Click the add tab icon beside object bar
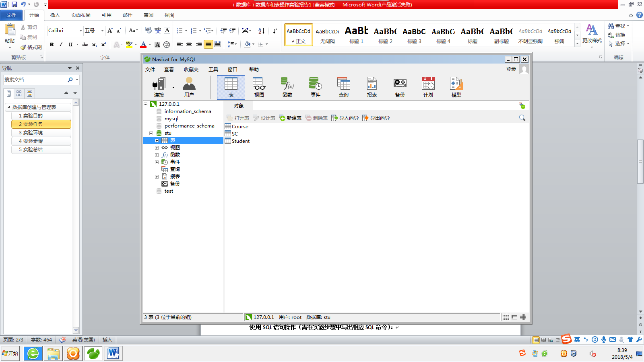Viewport: 644px width, 362px height. (522, 106)
